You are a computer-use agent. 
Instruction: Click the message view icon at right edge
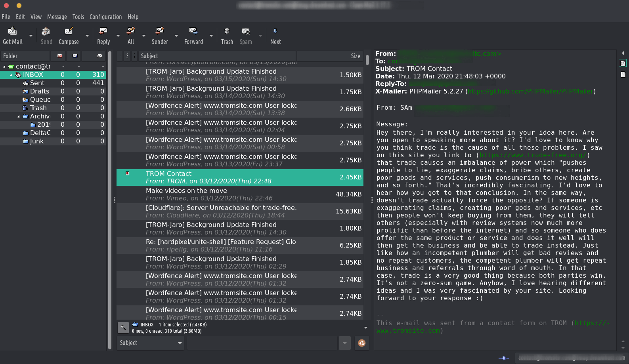[x=623, y=63]
